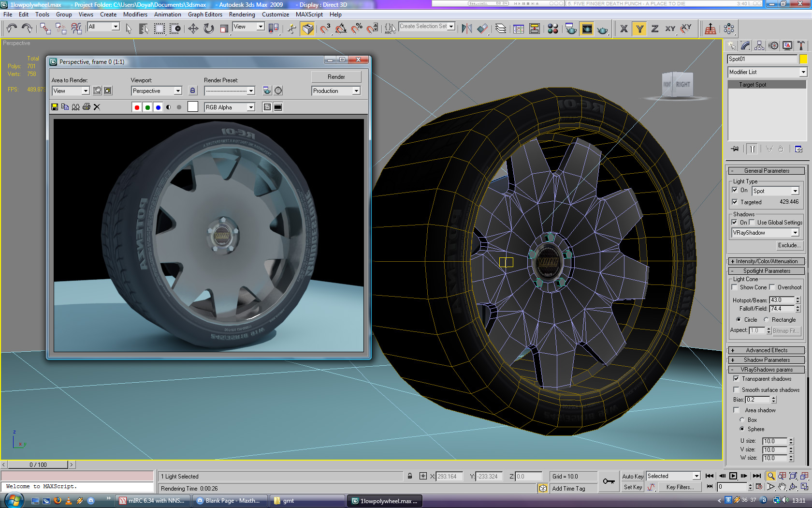The height and width of the screenshot is (508, 812).
Task: Select the Pan View navigation tool
Action: (x=782, y=487)
